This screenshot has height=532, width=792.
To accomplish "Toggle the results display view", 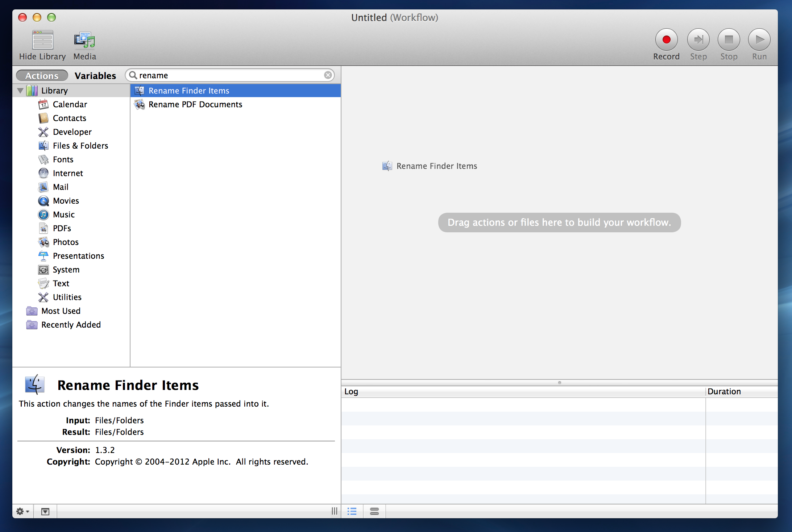I will [x=374, y=511].
